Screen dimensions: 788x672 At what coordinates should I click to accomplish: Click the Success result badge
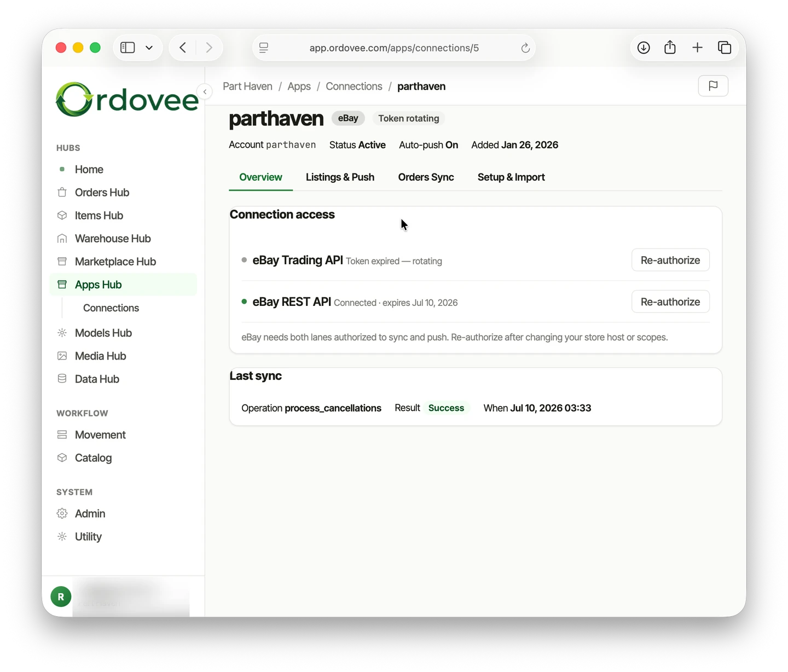coord(446,408)
